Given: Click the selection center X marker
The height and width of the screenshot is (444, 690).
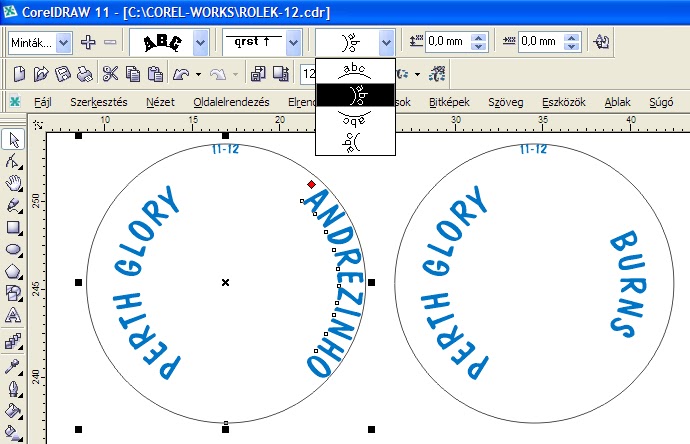Looking at the screenshot, I should pyautogui.click(x=225, y=283).
